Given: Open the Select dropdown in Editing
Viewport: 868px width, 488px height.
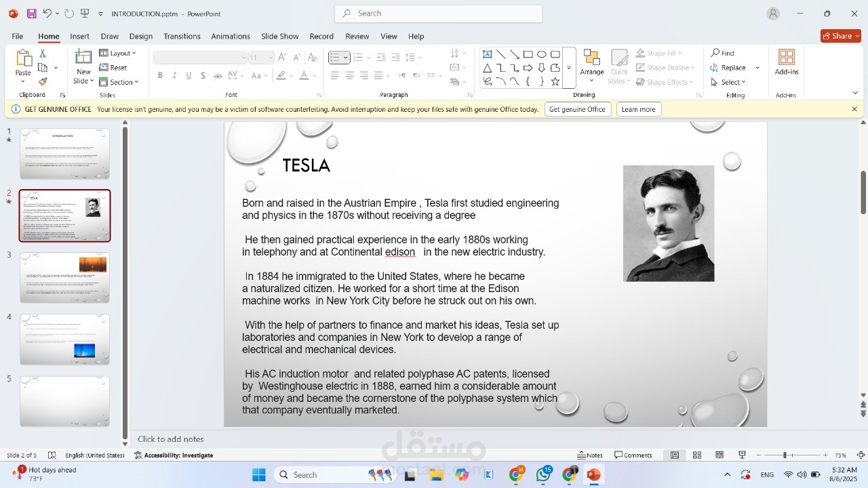Looking at the screenshot, I should [x=728, y=82].
